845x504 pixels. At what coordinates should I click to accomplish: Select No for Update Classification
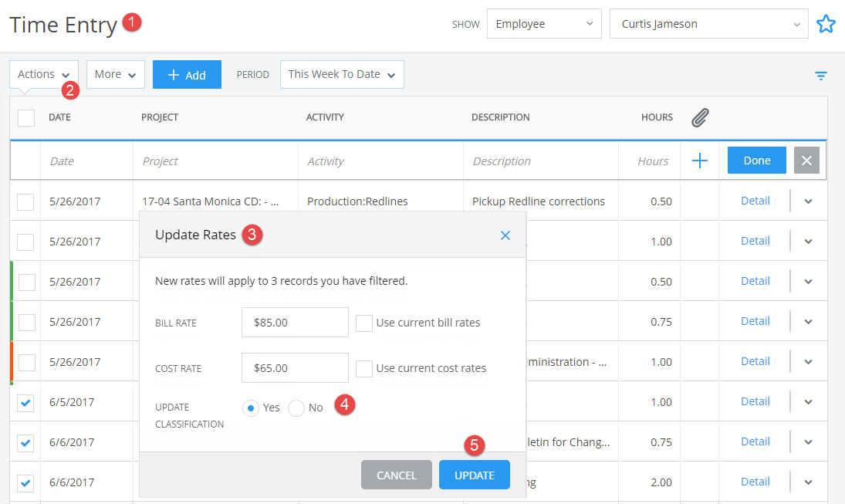[296, 408]
